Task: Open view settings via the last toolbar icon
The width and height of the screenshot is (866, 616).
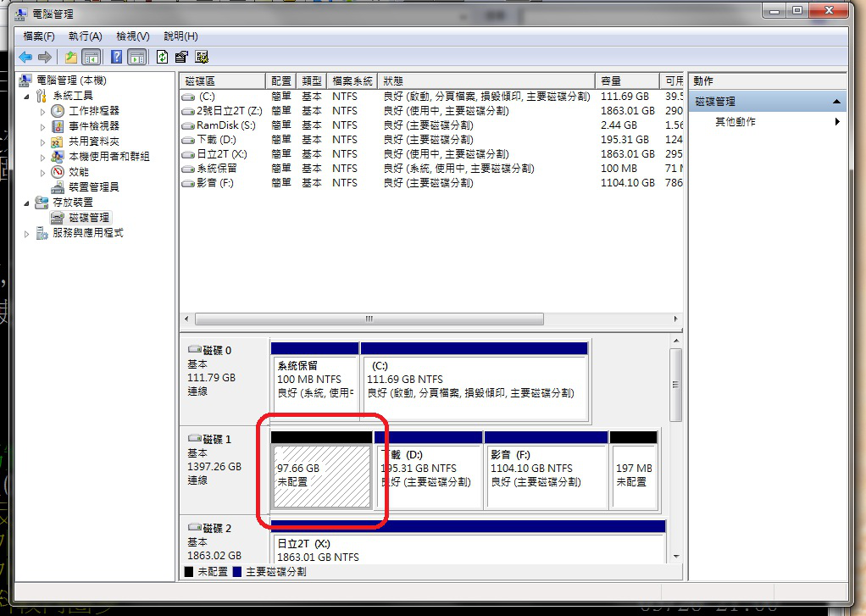Action: tap(202, 57)
